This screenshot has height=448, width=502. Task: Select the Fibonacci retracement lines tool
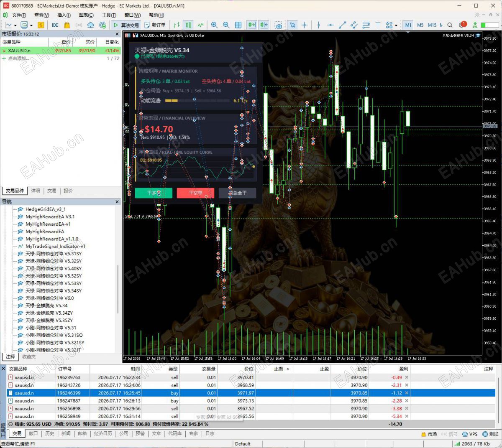click(x=366, y=25)
